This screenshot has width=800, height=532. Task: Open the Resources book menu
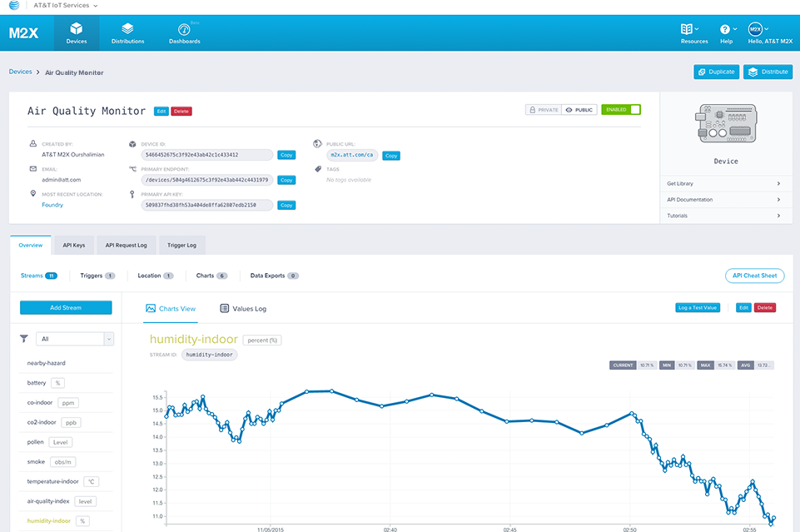tap(694, 33)
